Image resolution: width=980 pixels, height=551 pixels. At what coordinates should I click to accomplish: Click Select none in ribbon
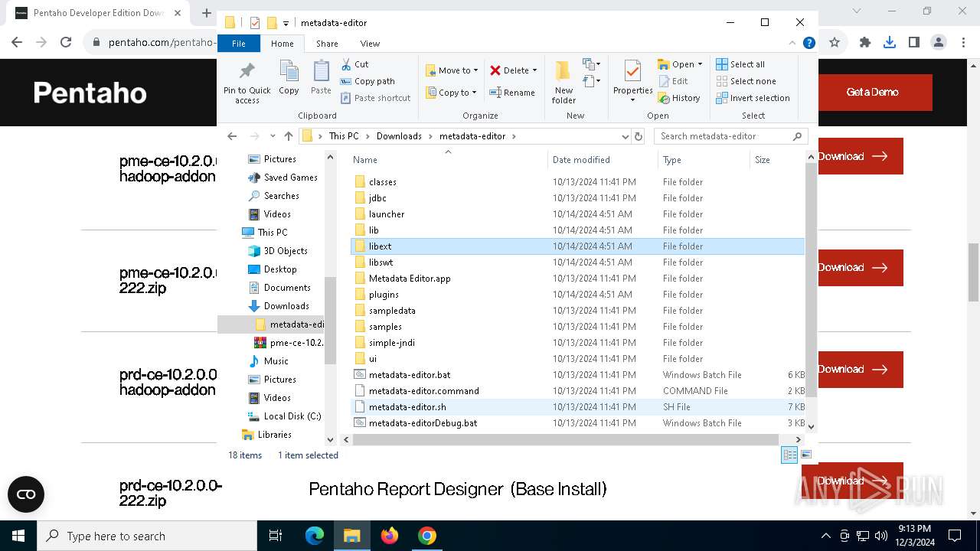pos(746,81)
